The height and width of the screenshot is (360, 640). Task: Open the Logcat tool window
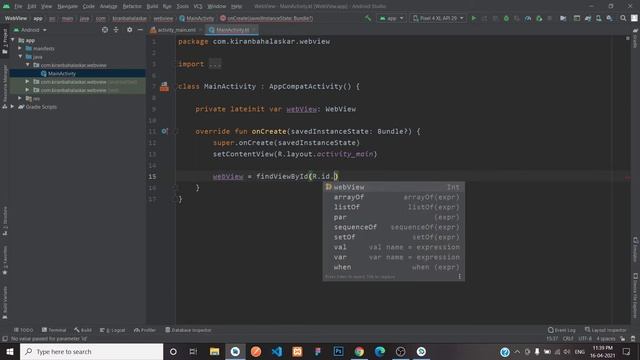pos(113,330)
